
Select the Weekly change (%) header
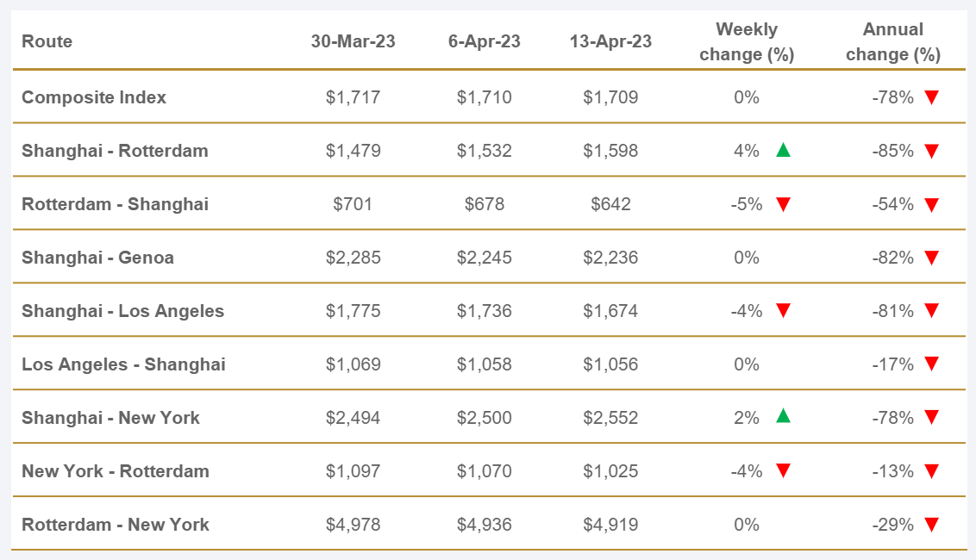pos(747,41)
